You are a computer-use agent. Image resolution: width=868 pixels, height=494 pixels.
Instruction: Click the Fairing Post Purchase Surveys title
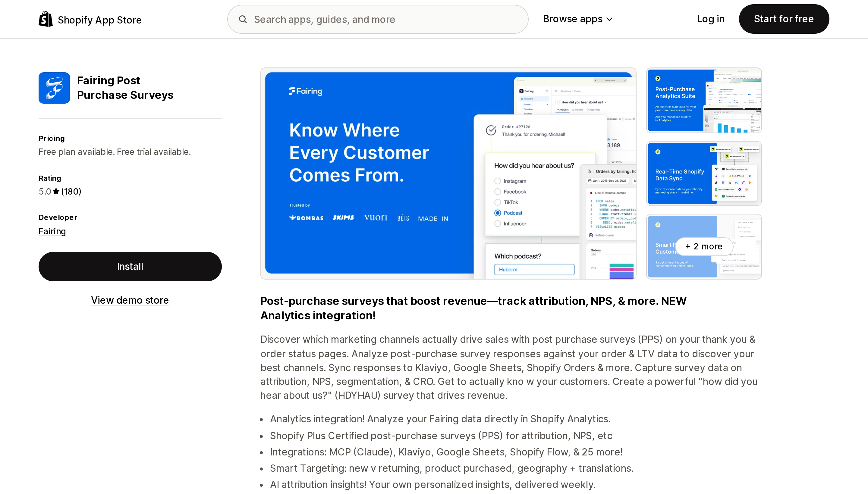click(x=125, y=88)
